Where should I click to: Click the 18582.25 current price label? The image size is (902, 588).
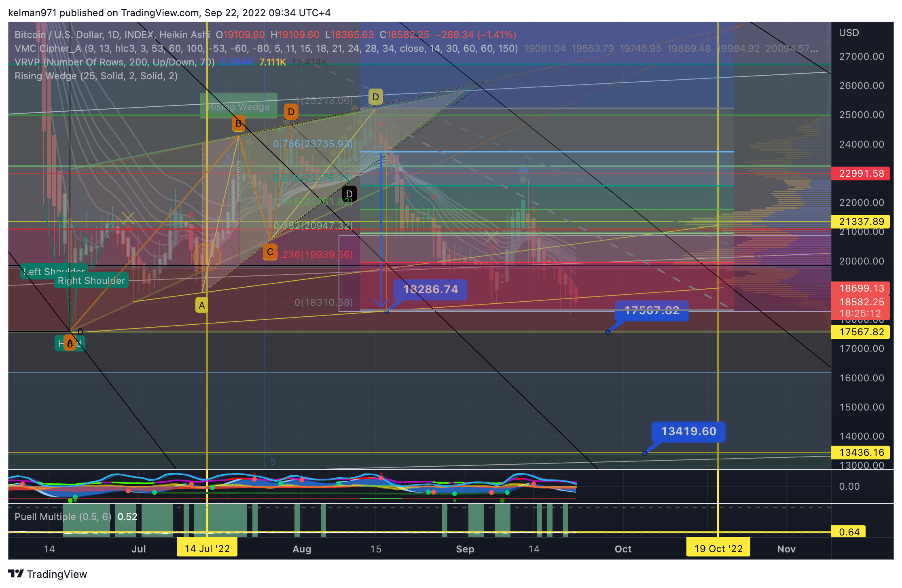(860, 302)
